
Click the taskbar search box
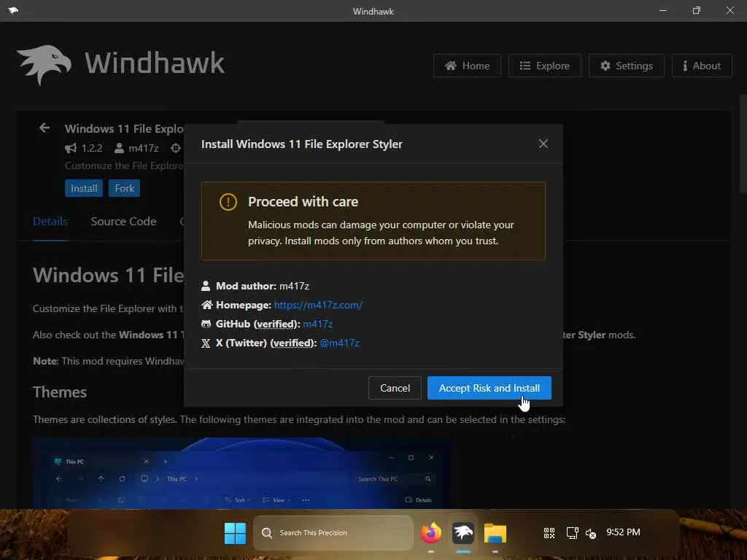tap(333, 533)
